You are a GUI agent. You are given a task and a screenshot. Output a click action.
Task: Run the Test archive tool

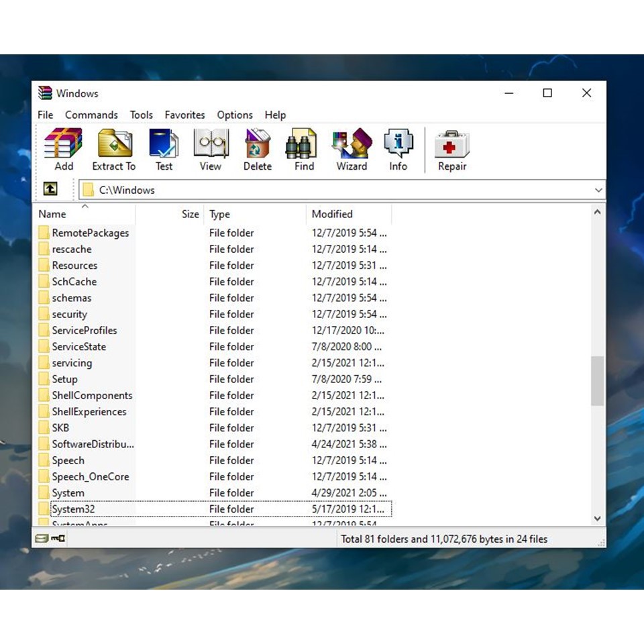pos(164,150)
